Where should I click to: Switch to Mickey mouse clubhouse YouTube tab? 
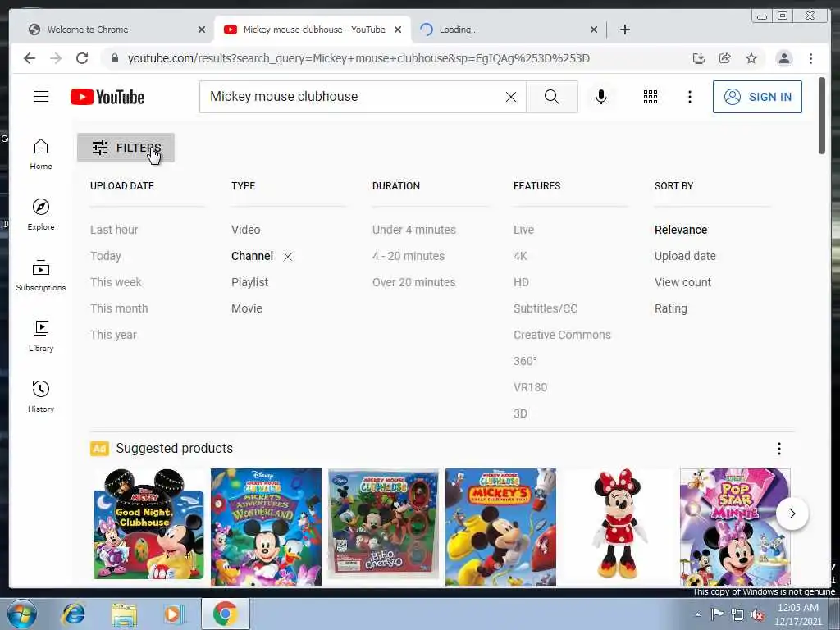(313, 30)
